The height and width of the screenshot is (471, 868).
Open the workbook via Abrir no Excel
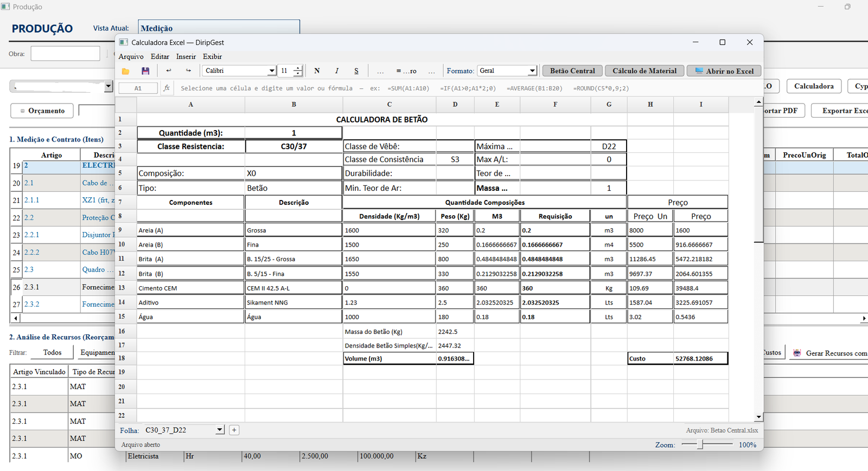[724, 71]
